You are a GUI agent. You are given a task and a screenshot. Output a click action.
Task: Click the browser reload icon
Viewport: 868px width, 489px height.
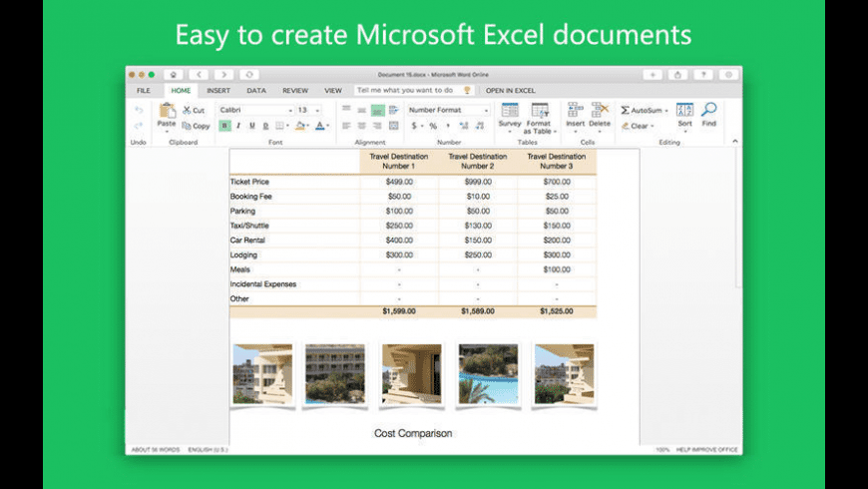pyautogui.click(x=248, y=74)
